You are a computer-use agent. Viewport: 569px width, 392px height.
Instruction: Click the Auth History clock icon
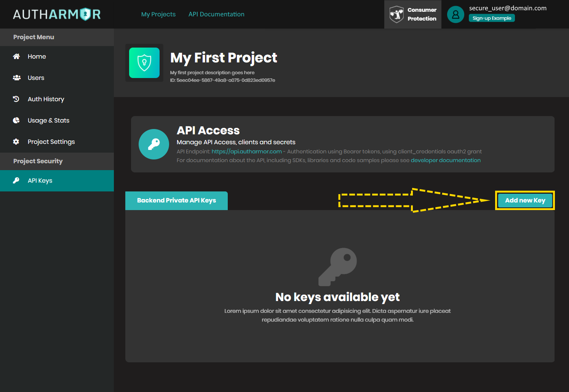coord(16,99)
